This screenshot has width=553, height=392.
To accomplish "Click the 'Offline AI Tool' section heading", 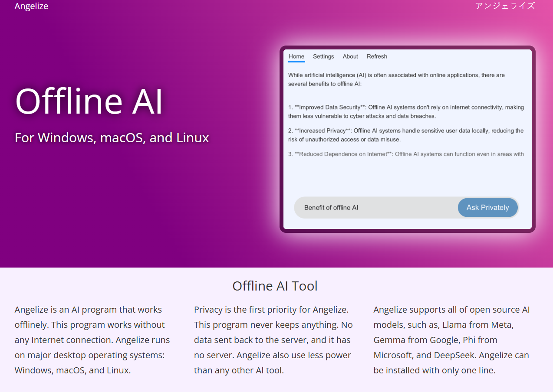I will coord(275,286).
